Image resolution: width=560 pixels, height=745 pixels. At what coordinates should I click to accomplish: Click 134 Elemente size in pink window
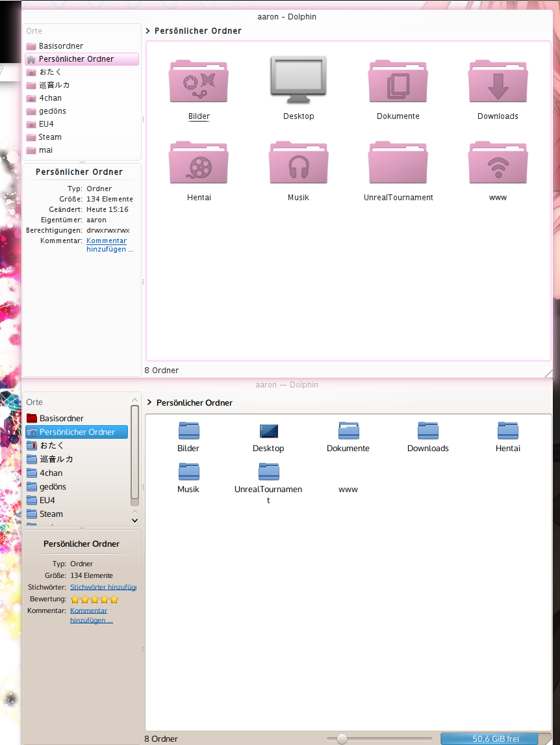pos(110,199)
